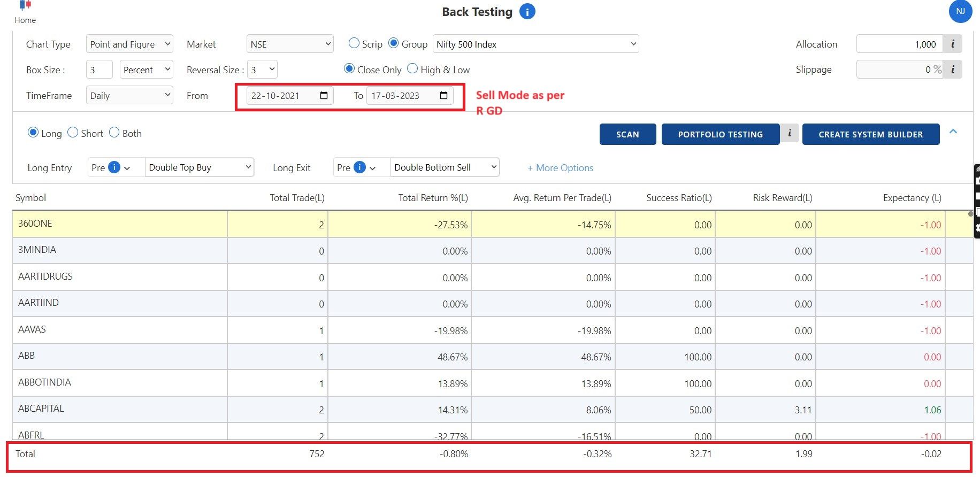Click the From date field 22-10-2021
The height and width of the screenshot is (477, 980).
click(290, 96)
